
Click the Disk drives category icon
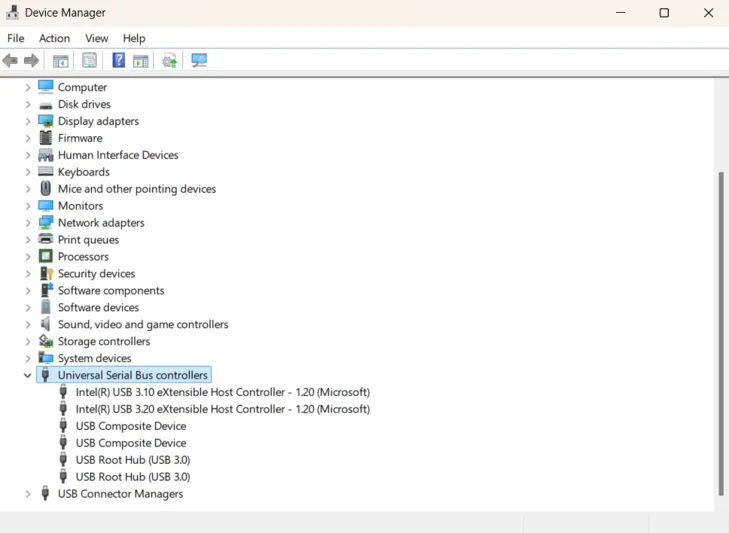(x=46, y=105)
